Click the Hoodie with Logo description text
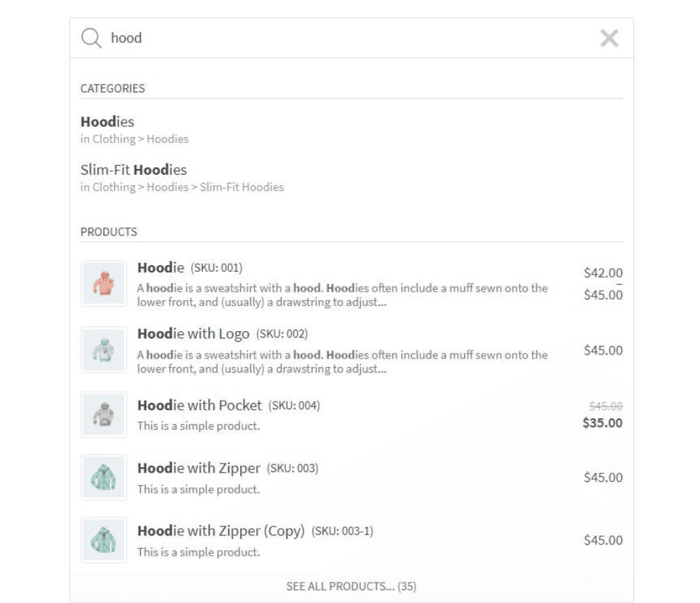Image resolution: width=700 pixels, height=603 pixels. tap(342, 361)
